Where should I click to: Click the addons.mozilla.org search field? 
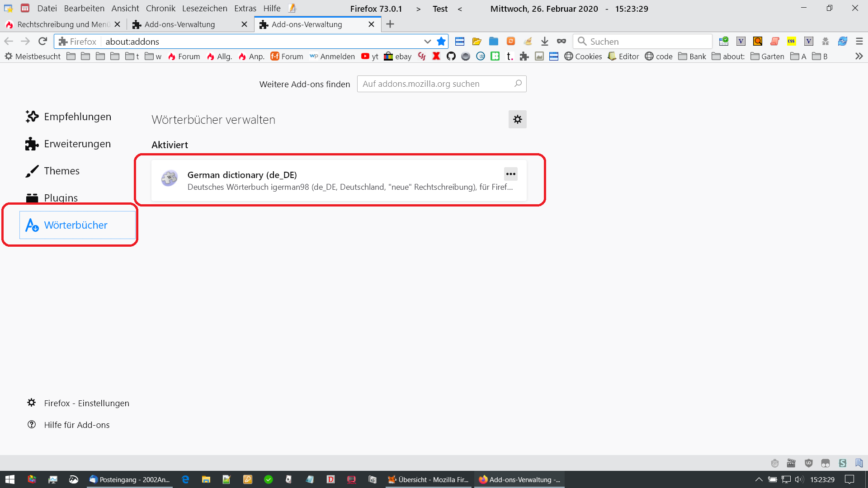click(x=436, y=84)
